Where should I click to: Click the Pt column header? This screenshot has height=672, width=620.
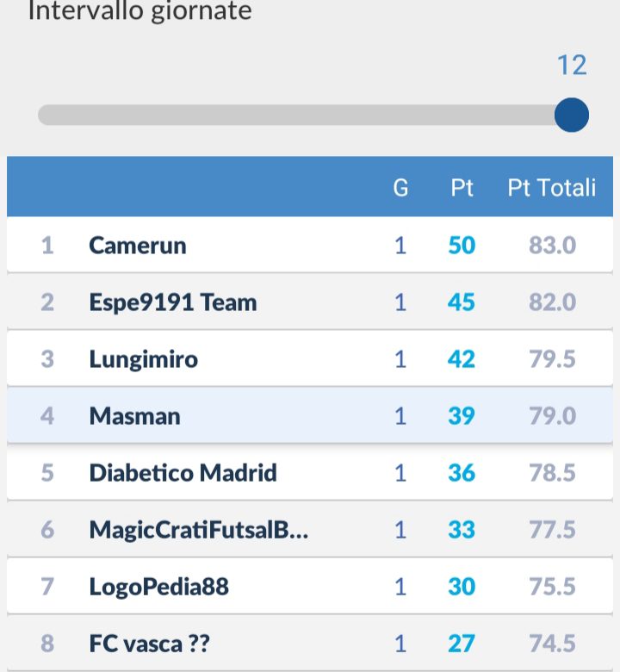(x=462, y=188)
